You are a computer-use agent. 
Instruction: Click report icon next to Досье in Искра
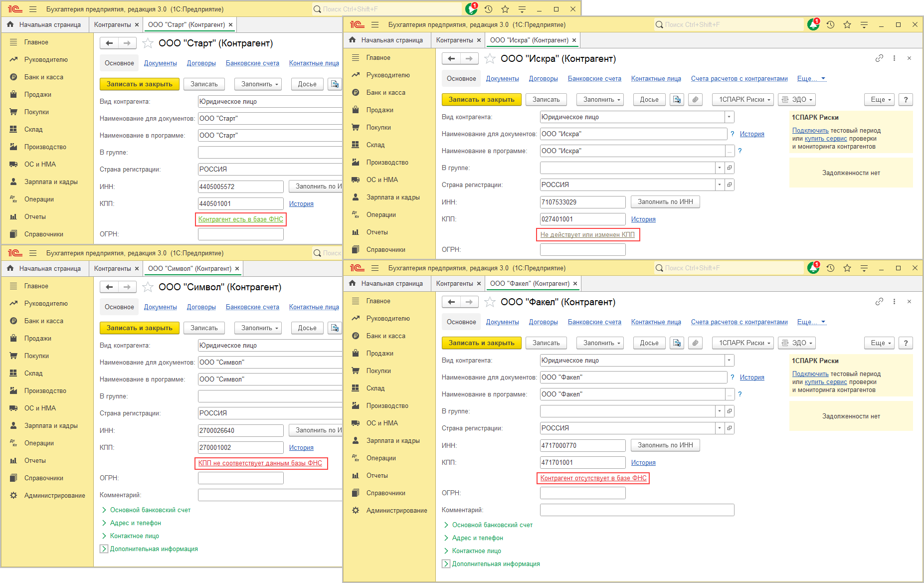677,100
